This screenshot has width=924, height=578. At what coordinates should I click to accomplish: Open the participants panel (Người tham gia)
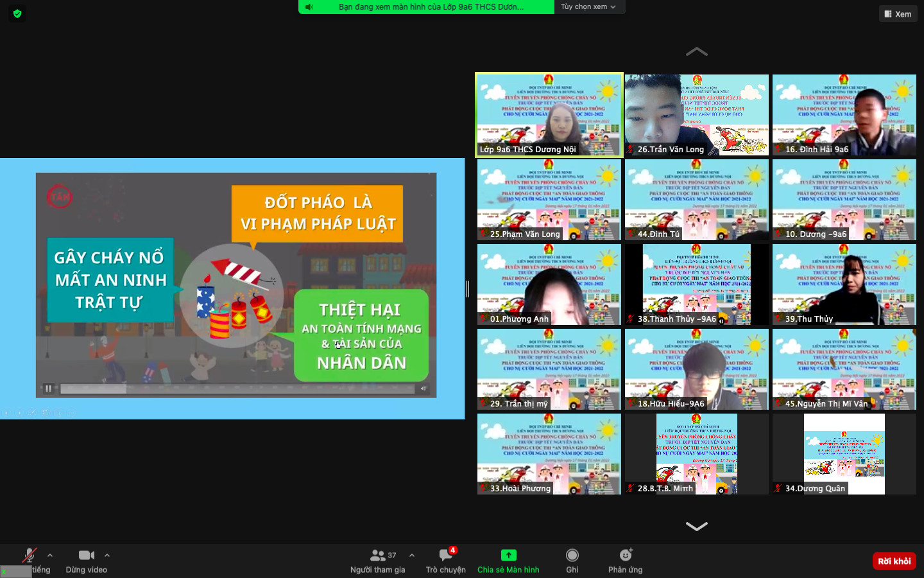pos(378,556)
